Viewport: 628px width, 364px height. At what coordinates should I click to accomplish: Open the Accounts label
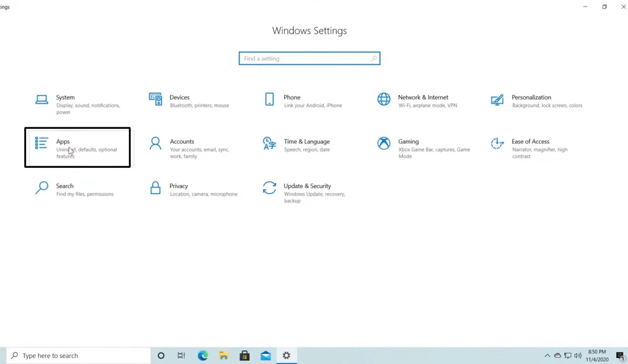click(182, 142)
